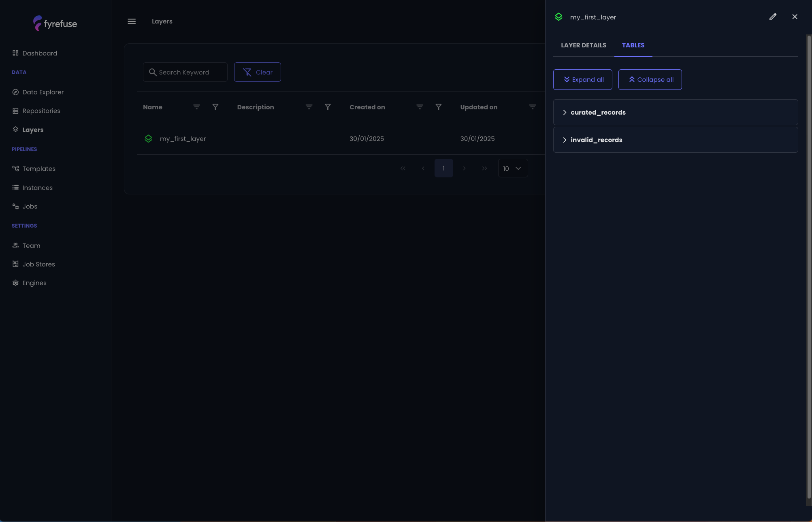The image size is (812, 522).
Task: Click the edit pencil icon
Action: coord(773,17)
